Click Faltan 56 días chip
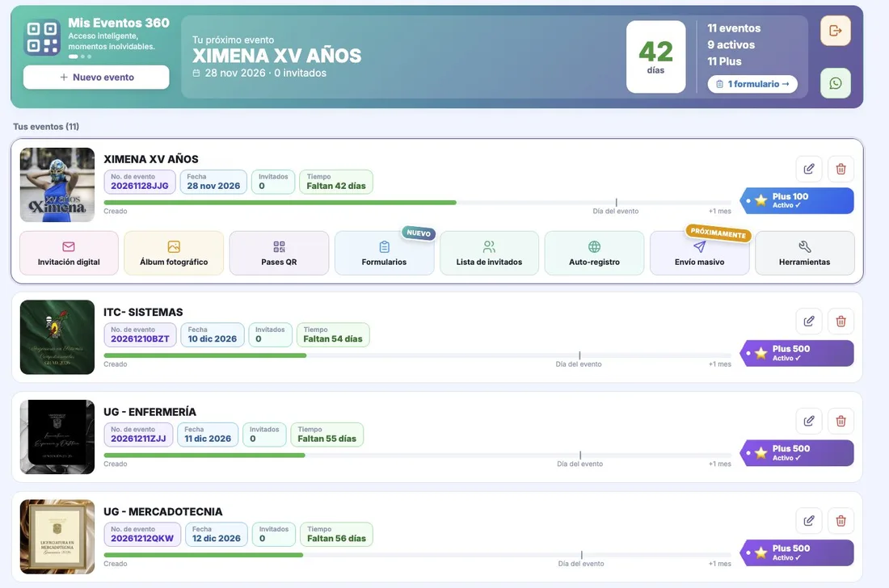This screenshot has width=889, height=588. point(337,534)
